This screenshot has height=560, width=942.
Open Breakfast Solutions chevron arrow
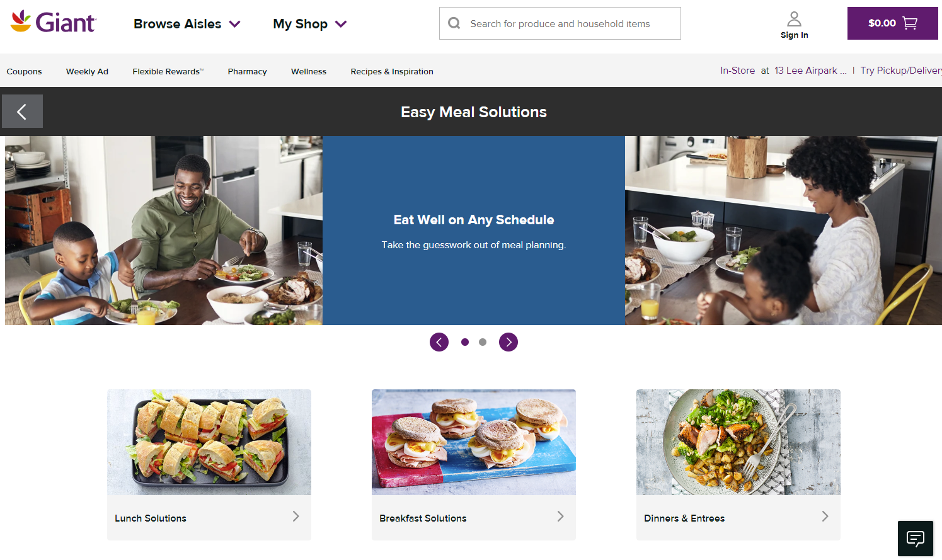click(x=560, y=517)
